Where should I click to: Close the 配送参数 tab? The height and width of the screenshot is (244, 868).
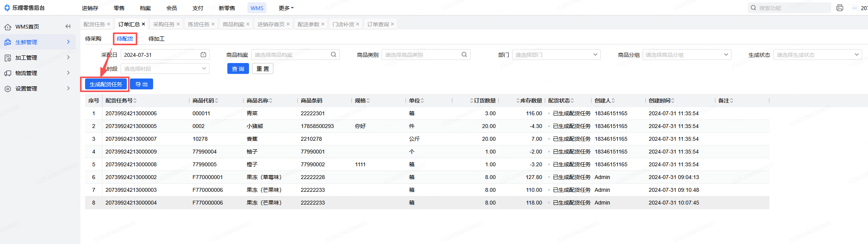(x=323, y=24)
